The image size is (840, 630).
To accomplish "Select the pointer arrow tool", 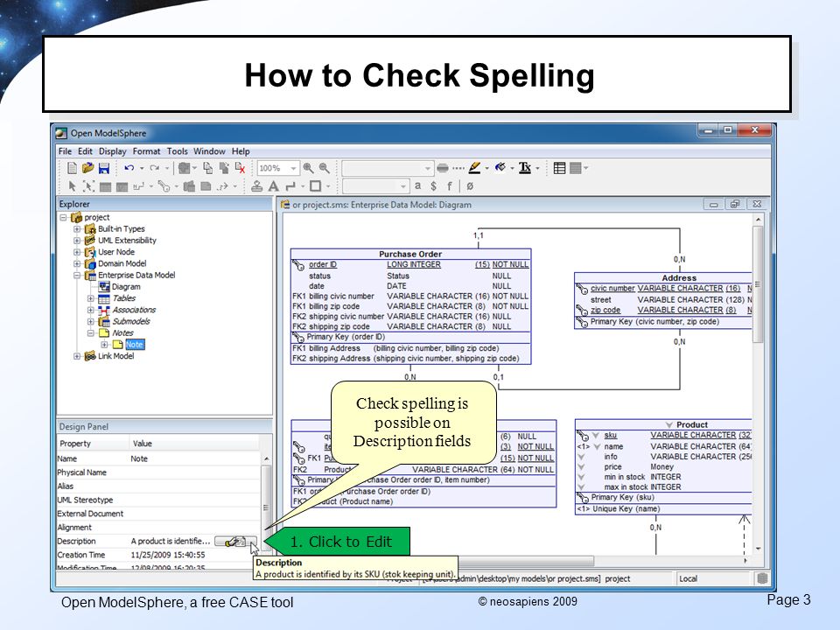I will tap(73, 185).
